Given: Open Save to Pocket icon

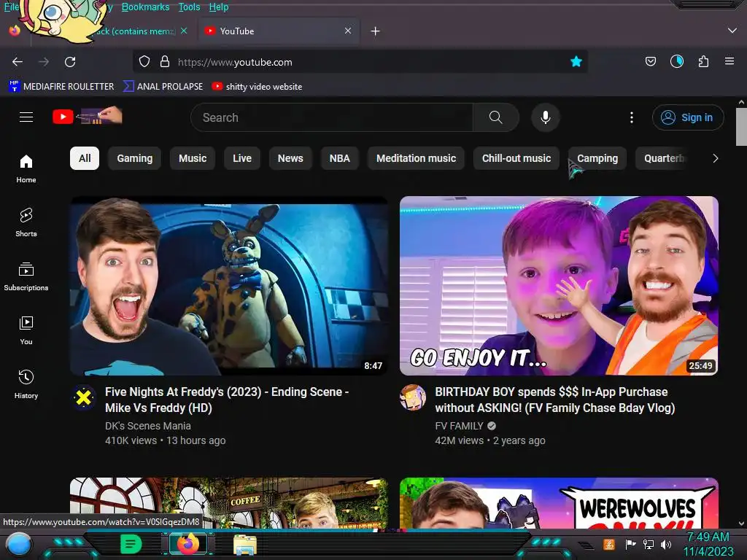Looking at the screenshot, I should (x=650, y=61).
